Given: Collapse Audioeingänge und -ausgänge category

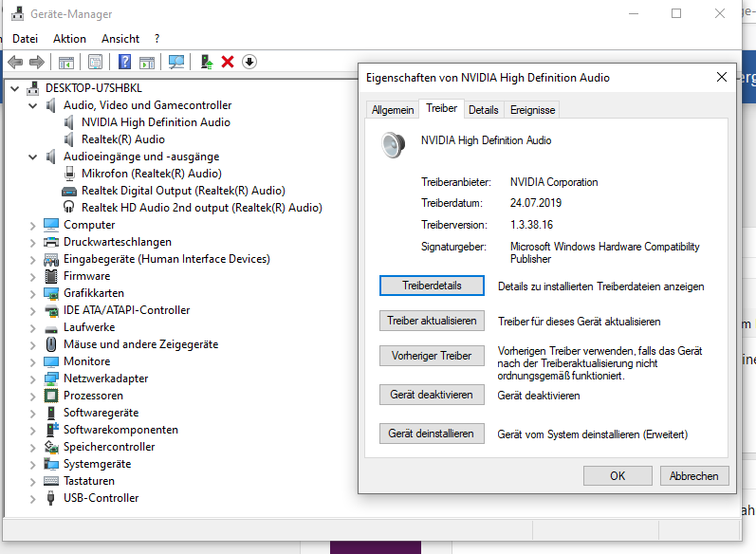Looking at the screenshot, I should click(x=33, y=157).
